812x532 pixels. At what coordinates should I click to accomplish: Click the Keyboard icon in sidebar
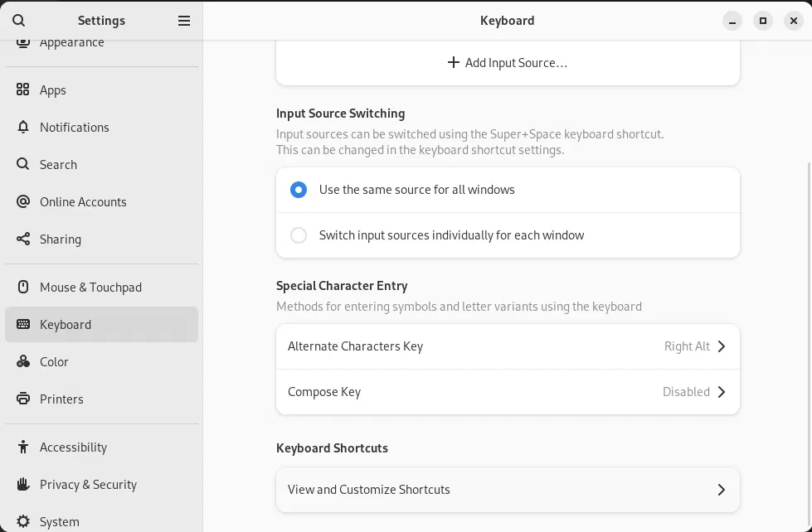pos(22,324)
